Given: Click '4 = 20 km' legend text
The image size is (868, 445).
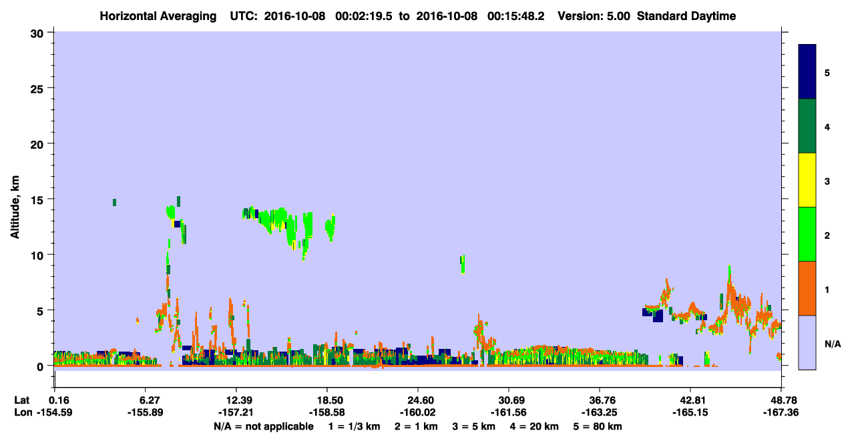Looking at the screenshot, I should pos(535,426).
